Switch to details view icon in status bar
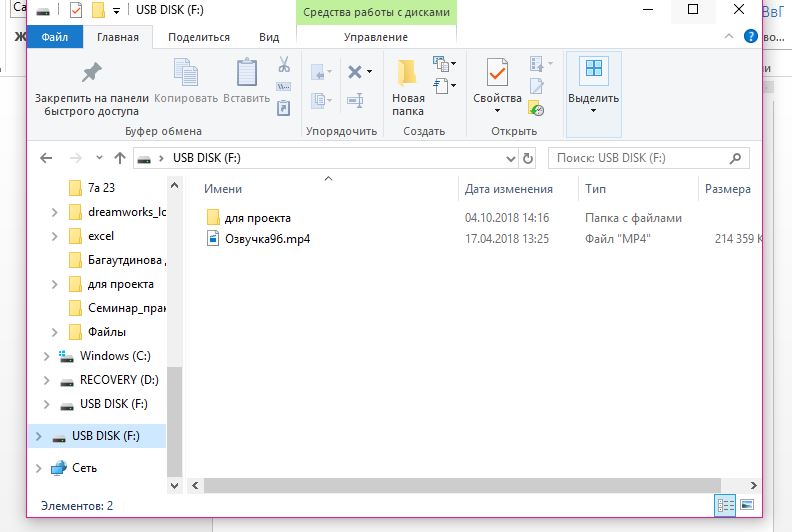 [725, 505]
